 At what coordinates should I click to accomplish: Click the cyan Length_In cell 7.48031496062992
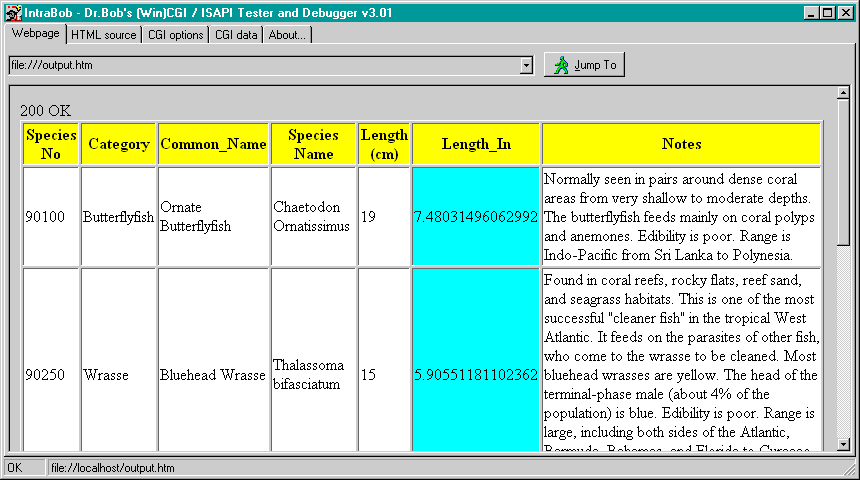click(476, 216)
